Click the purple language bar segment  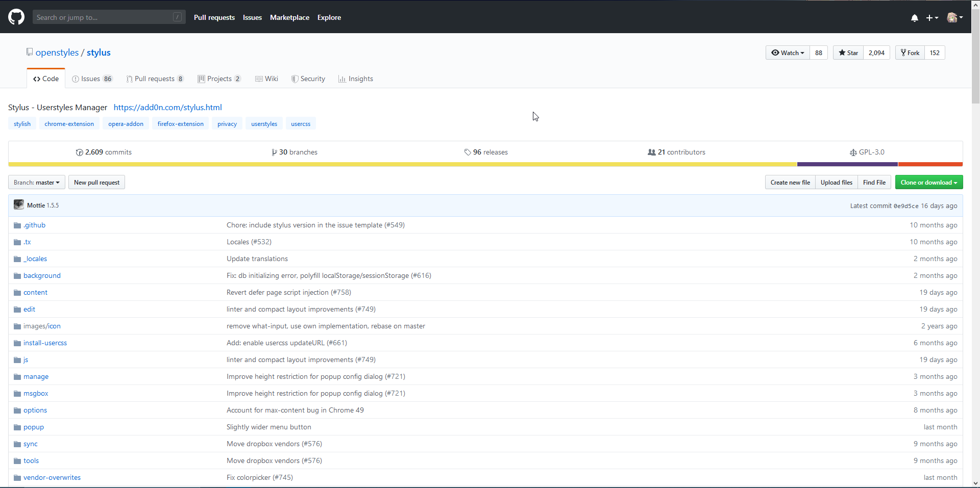coord(847,164)
